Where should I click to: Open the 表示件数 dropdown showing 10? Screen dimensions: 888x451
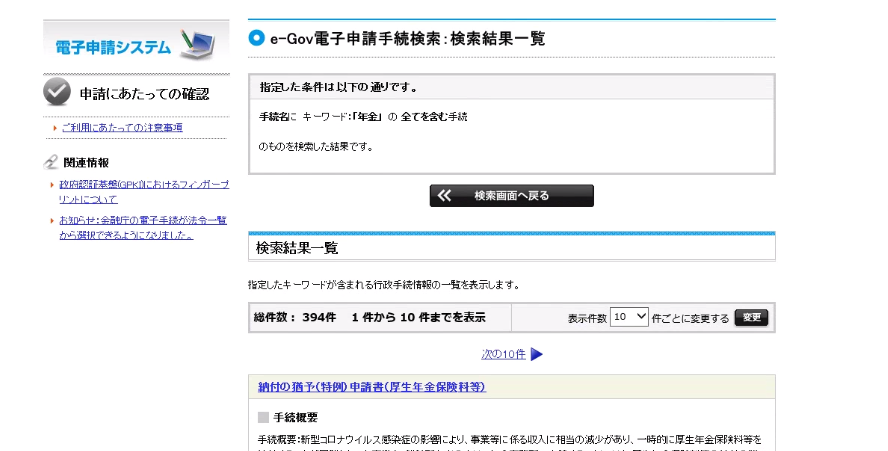point(629,317)
